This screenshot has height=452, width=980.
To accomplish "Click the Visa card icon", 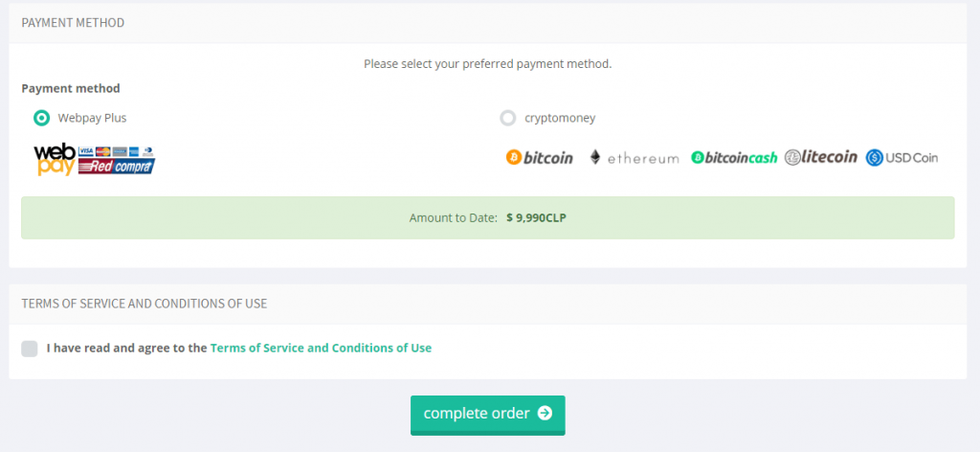I will 86,151.
